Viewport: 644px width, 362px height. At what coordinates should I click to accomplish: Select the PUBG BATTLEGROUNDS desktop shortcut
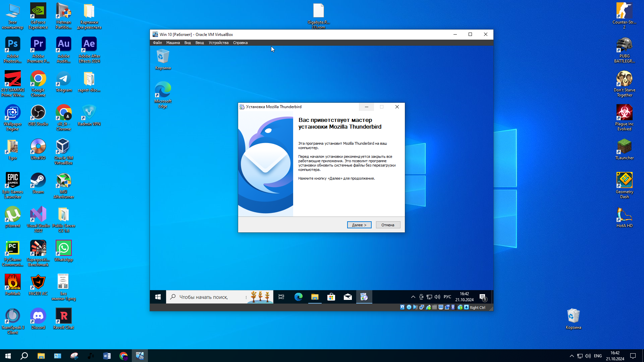point(625,50)
